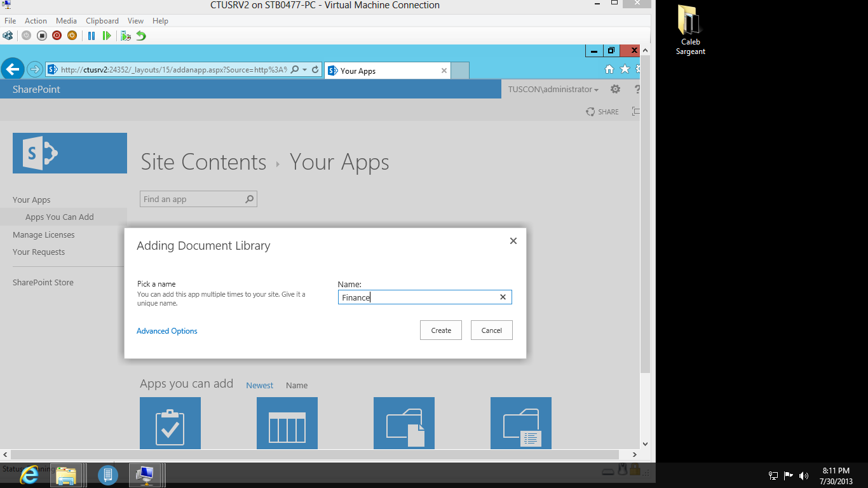868x488 pixels.
Task: Select Apps You Can Add in navigation
Action: click(60, 217)
